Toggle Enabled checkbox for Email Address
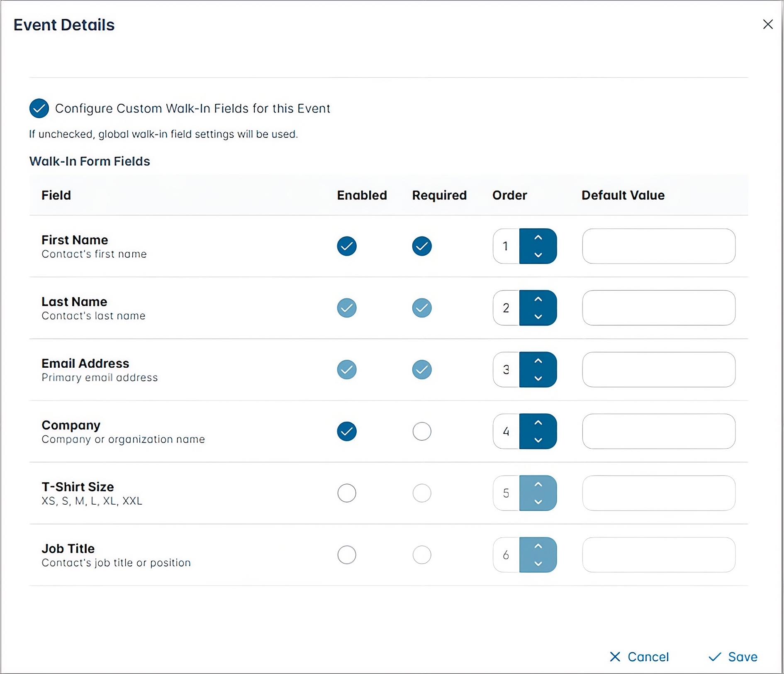The width and height of the screenshot is (784, 674). [x=347, y=369]
